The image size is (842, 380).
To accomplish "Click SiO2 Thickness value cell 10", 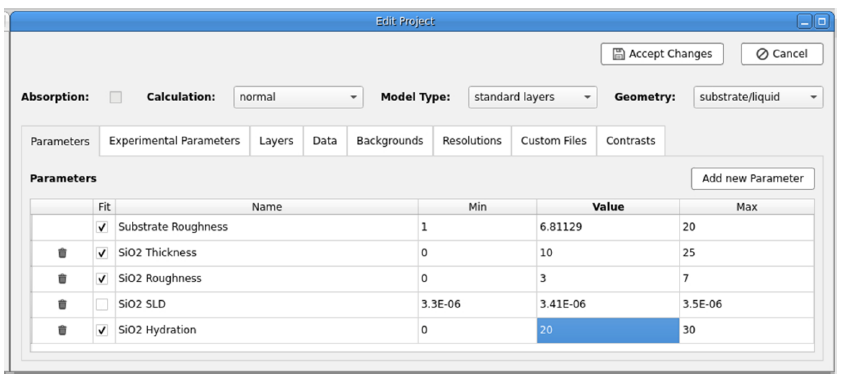I will (608, 253).
